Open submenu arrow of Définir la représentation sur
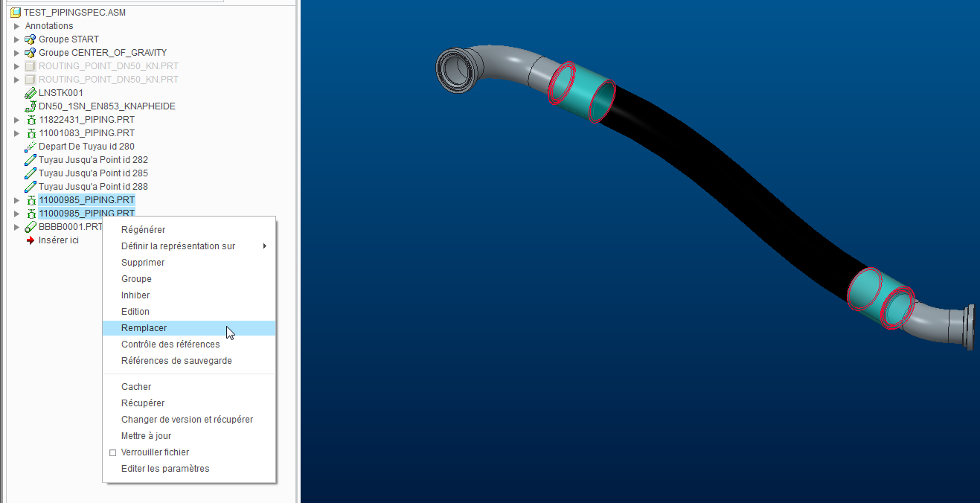 (x=265, y=246)
